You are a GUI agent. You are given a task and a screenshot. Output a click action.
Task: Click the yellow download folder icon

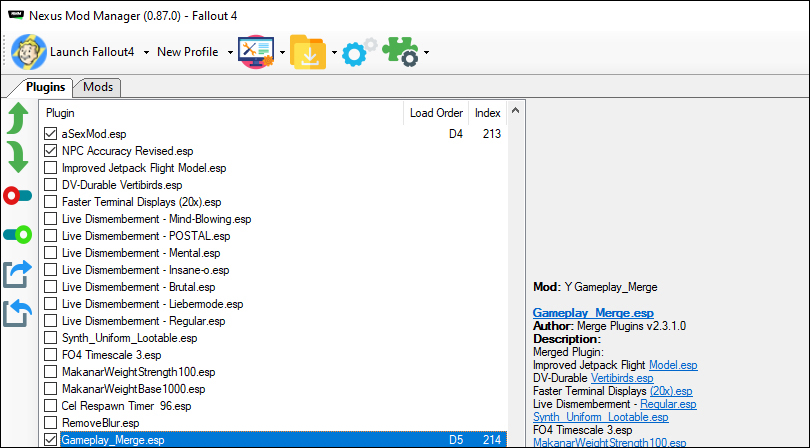click(x=308, y=52)
